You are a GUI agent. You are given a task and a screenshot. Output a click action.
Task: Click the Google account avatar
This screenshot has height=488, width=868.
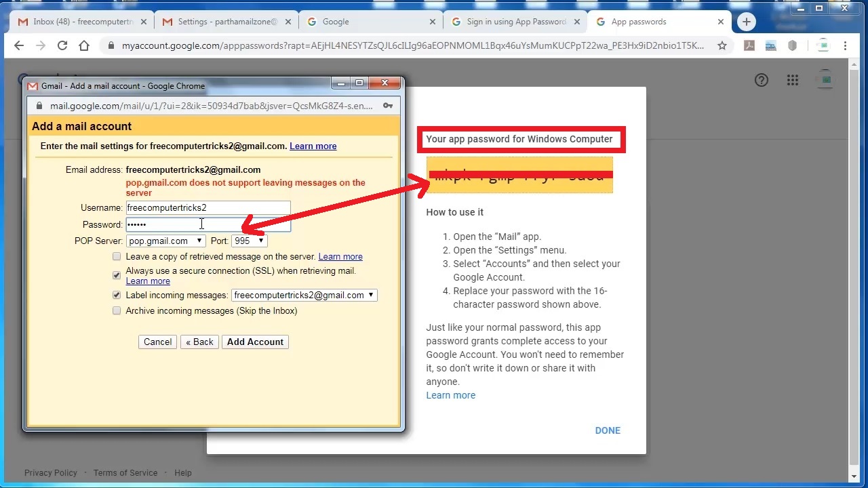coord(825,80)
